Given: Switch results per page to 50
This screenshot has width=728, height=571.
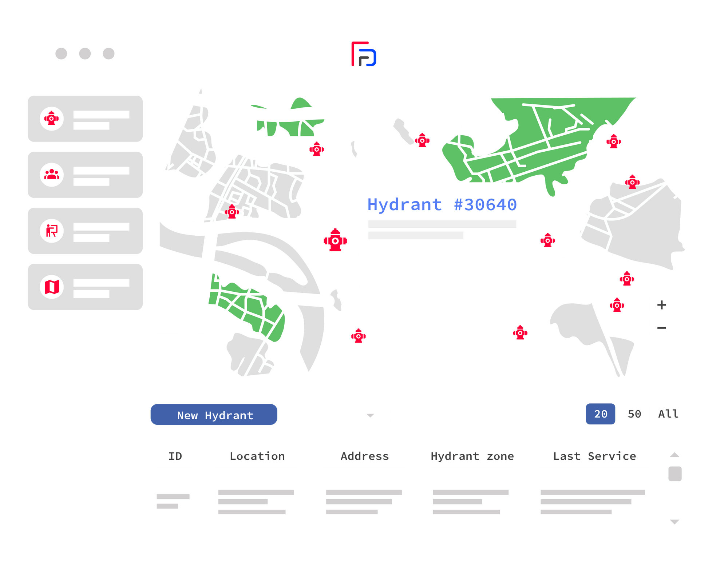Looking at the screenshot, I should pyautogui.click(x=634, y=414).
